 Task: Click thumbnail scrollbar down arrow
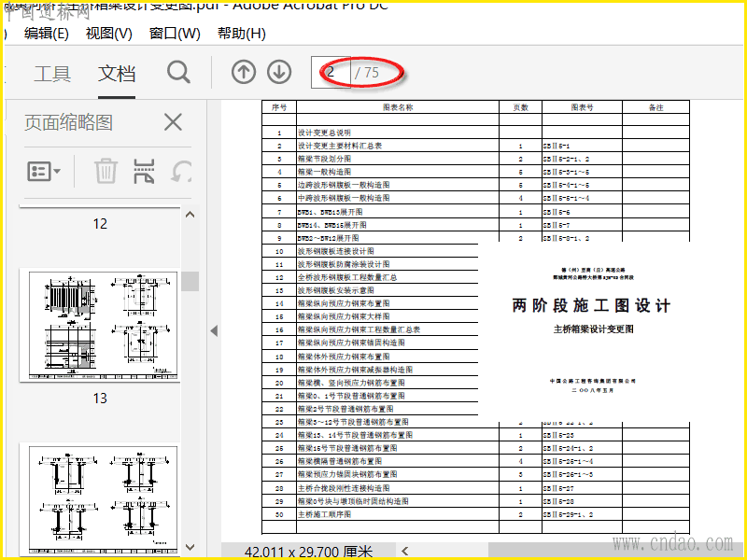click(190, 547)
